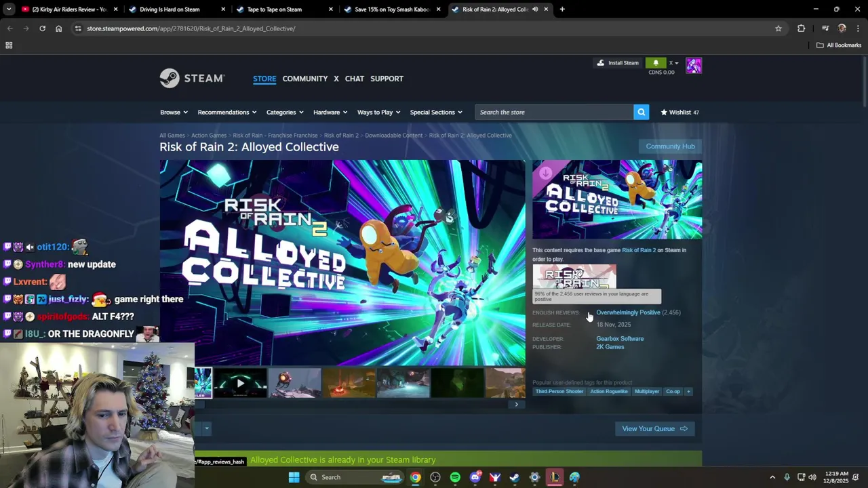Open the Risk of Rain 2 base game link
Image resolution: width=868 pixels, height=488 pixels.
click(639, 250)
